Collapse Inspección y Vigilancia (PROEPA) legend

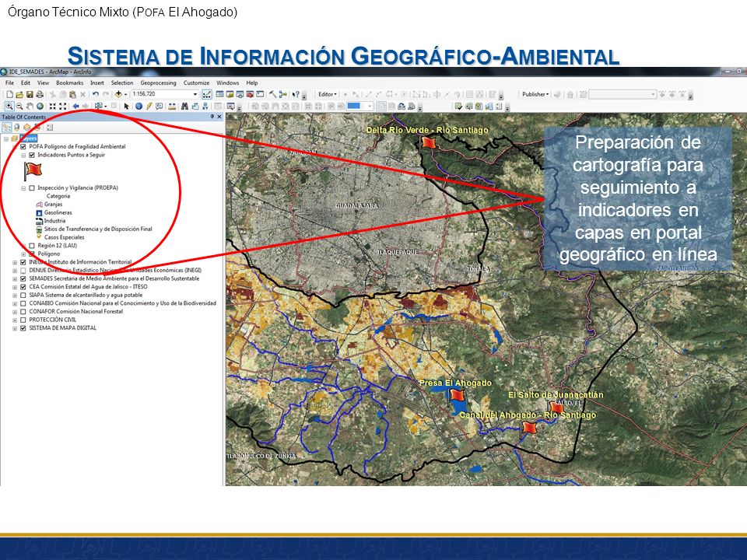[x=23, y=188]
